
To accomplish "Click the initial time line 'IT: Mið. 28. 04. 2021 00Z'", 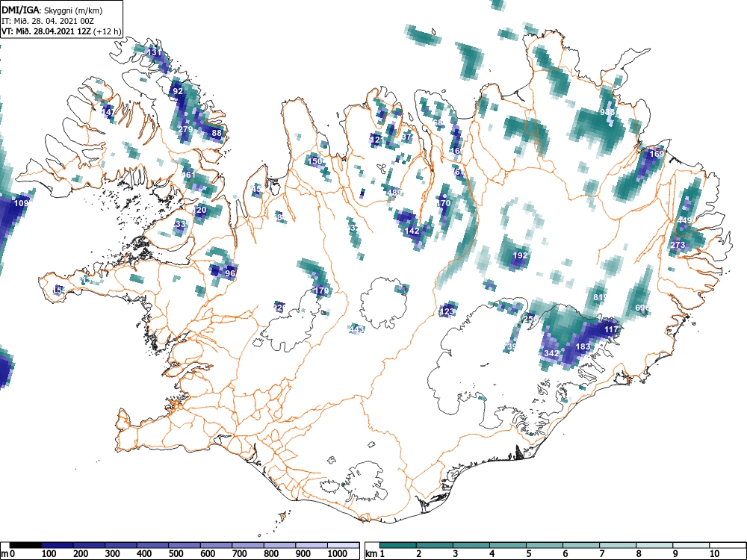I will point(48,21).
